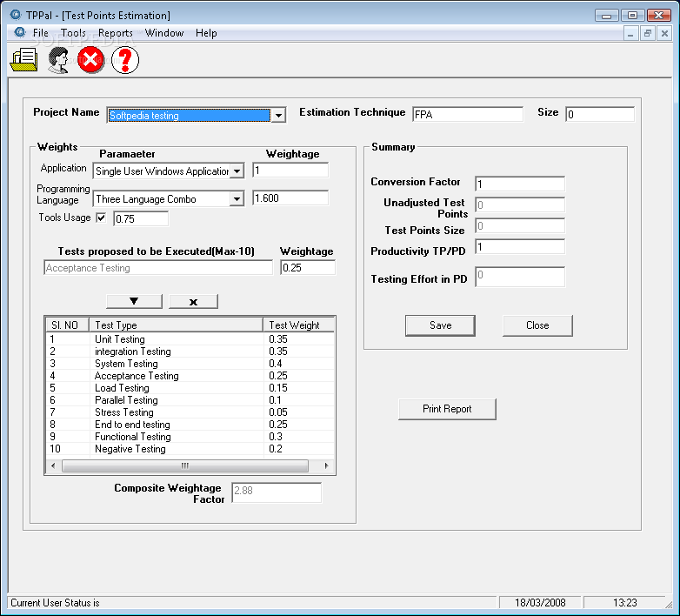
Task: Select the System Testing row
Action: pyautogui.click(x=190, y=364)
